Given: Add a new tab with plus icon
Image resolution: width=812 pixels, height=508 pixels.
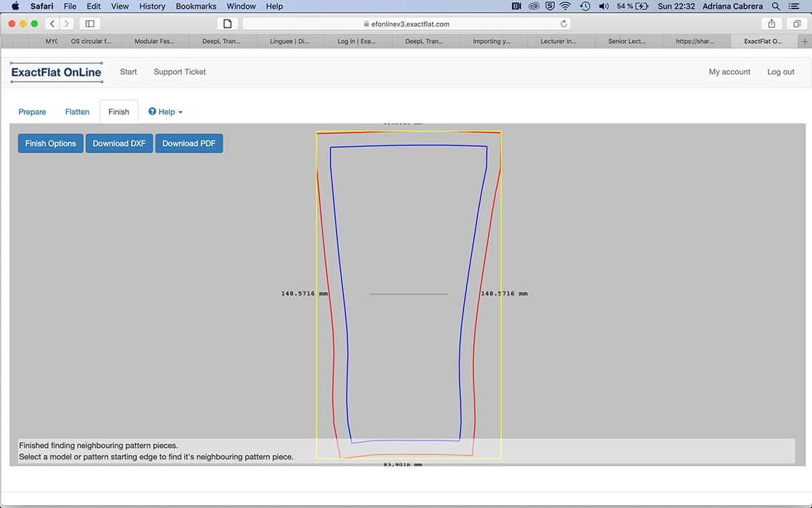Looking at the screenshot, I should (x=805, y=42).
